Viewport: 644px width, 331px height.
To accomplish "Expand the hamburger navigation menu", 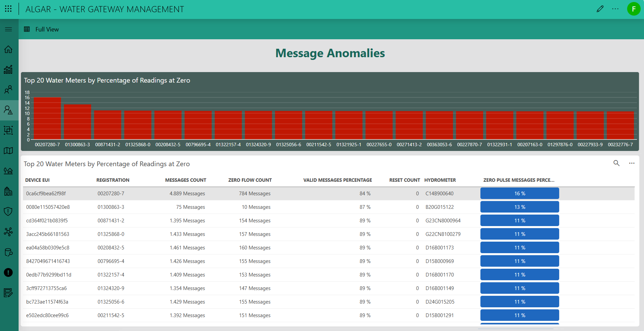I will pyautogui.click(x=8, y=29).
